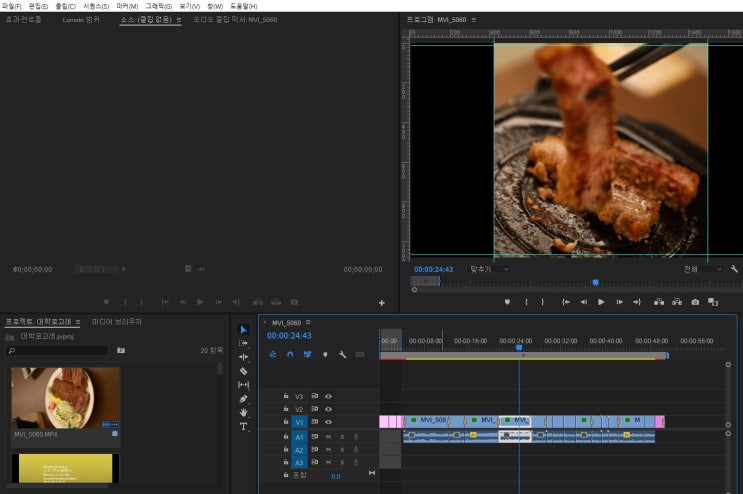The width and height of the screenshot is (743, 494).
Task: Select the Type tool in the toolbar
Action: (x=243, y=426)
